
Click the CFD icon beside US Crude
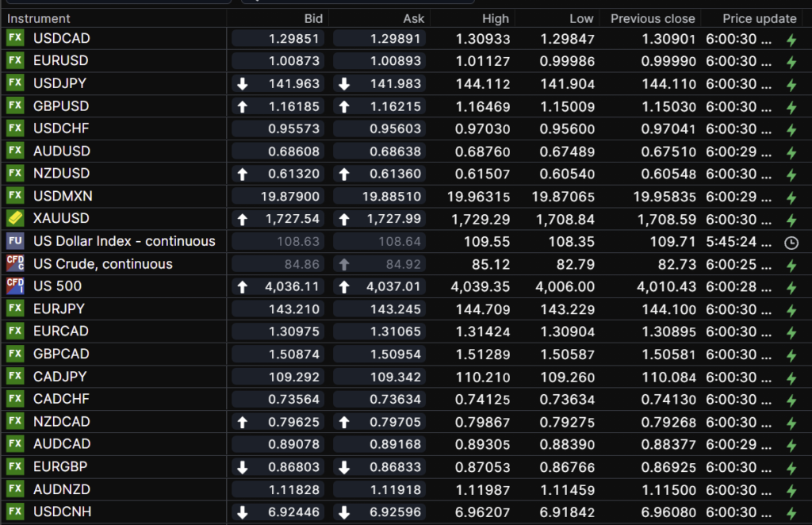click(15, 263)
